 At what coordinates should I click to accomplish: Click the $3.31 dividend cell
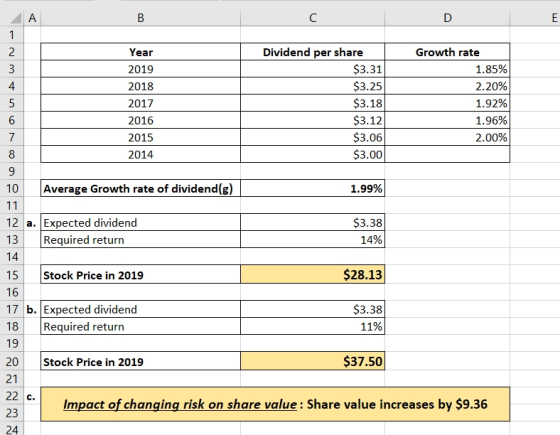point(312,69)
